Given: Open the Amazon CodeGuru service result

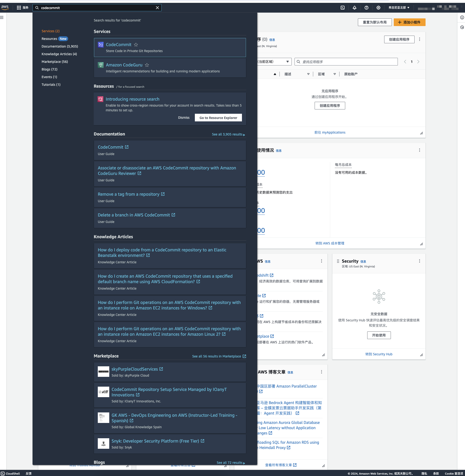Looking at the screenshot, I should [x=124, y=65].
